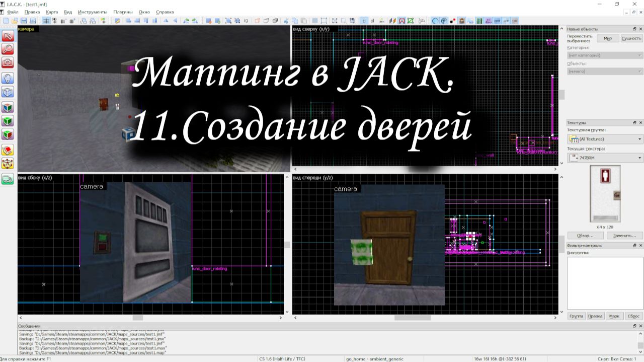The image size is (644, 362).
Task: Click the Правка button in filter control
Action: pyautogui.click(x=595, y=316)
